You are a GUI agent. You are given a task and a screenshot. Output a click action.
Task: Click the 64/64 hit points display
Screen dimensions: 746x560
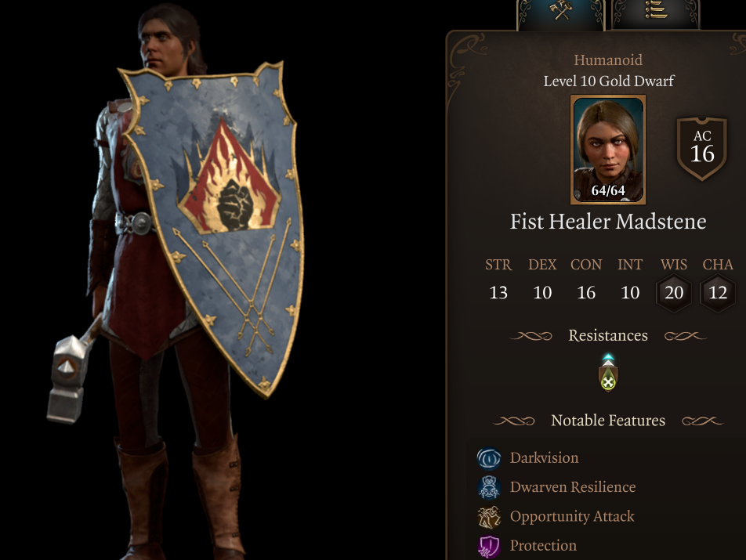click(x=608, y=190)
